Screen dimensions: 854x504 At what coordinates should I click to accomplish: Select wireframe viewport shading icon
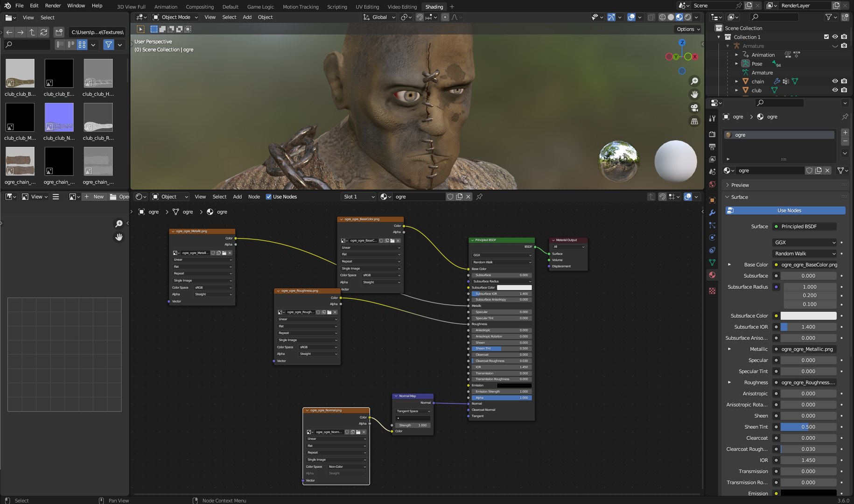pos(662,17)
